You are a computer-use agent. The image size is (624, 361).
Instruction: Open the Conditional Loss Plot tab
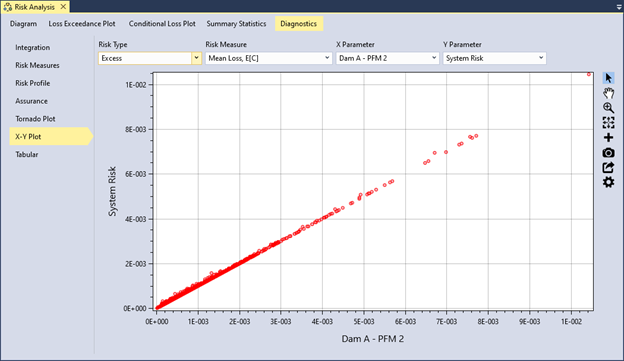coord(162,24)
